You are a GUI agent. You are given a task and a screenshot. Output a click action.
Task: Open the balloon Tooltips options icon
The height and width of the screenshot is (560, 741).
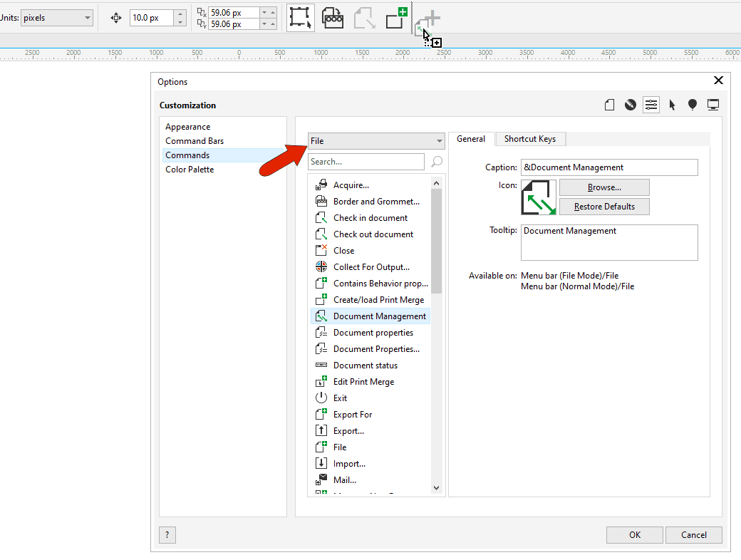(692, 104)
